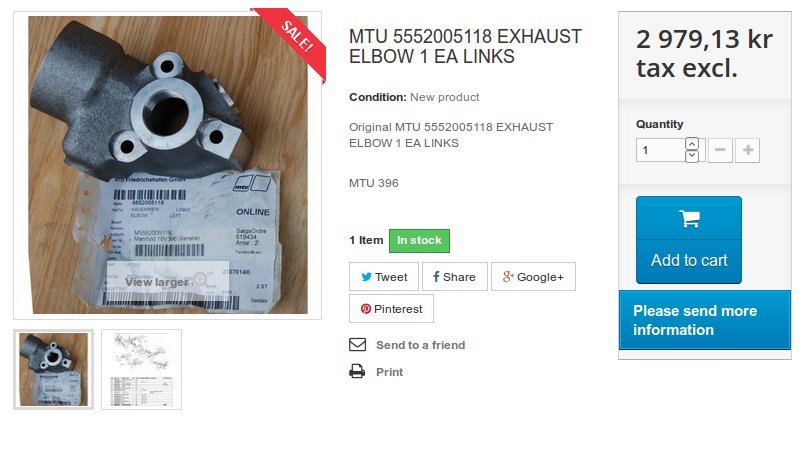
Task: Click the magnifier View larger icon
Action: [200, 280]
